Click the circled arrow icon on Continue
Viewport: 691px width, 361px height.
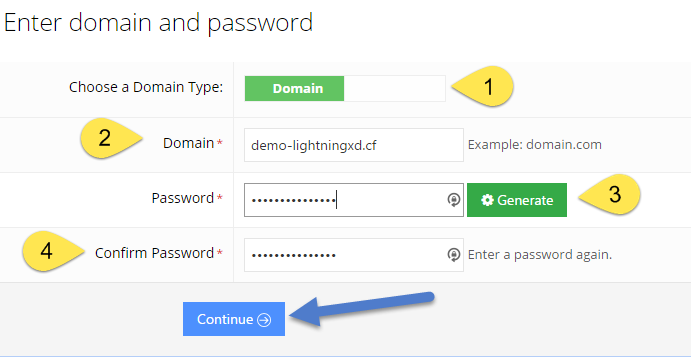[264, 320]
